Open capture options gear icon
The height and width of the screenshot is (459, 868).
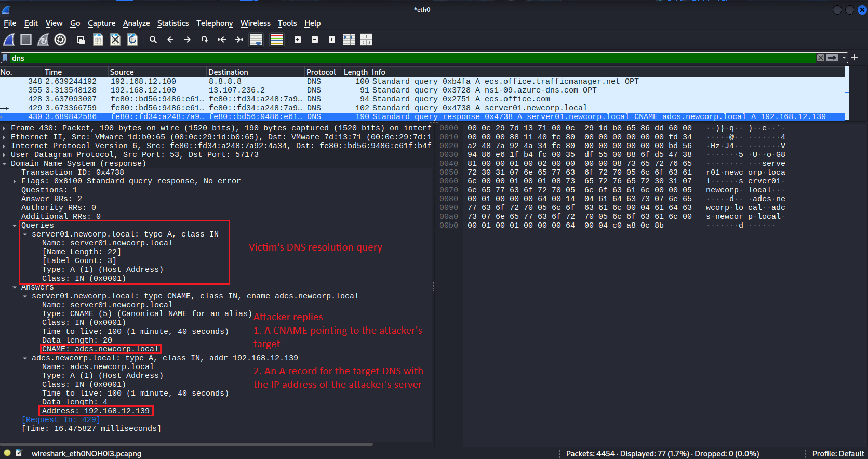[60, 40]
